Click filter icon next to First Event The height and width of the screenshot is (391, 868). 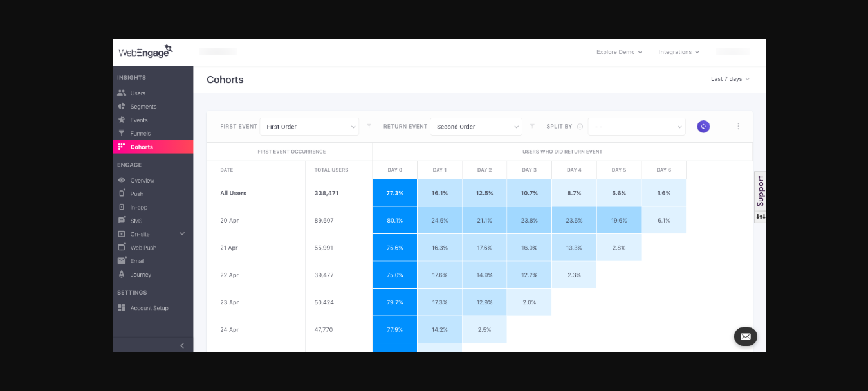click(369, 126)
